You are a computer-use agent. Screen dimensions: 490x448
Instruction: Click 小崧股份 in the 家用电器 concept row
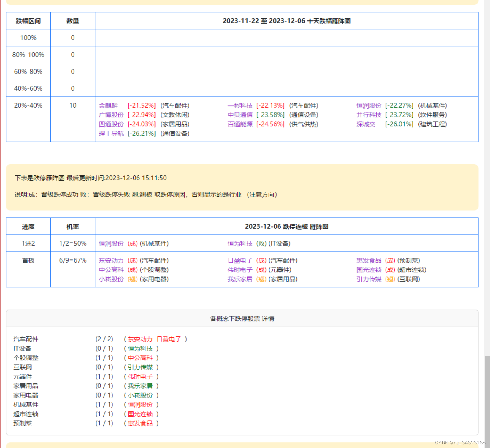[x=140, y=395]
